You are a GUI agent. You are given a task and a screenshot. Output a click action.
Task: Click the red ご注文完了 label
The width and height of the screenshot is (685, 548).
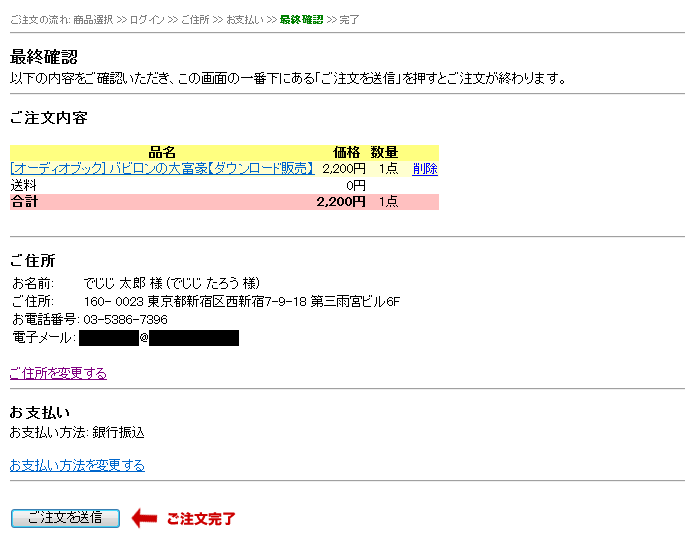(201, 518)
